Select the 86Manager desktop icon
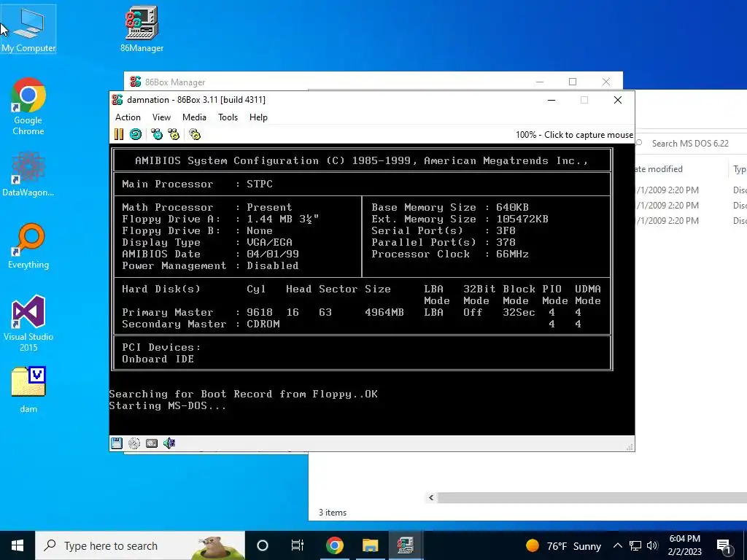Viewport: 747px width, 560px height. (142, 29)
